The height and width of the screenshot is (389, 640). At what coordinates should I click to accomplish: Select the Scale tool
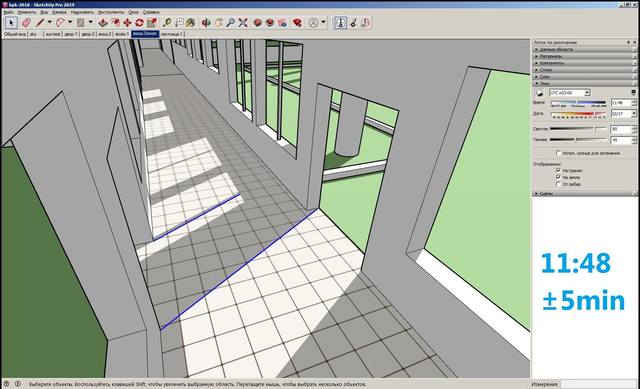pos(152,23)
